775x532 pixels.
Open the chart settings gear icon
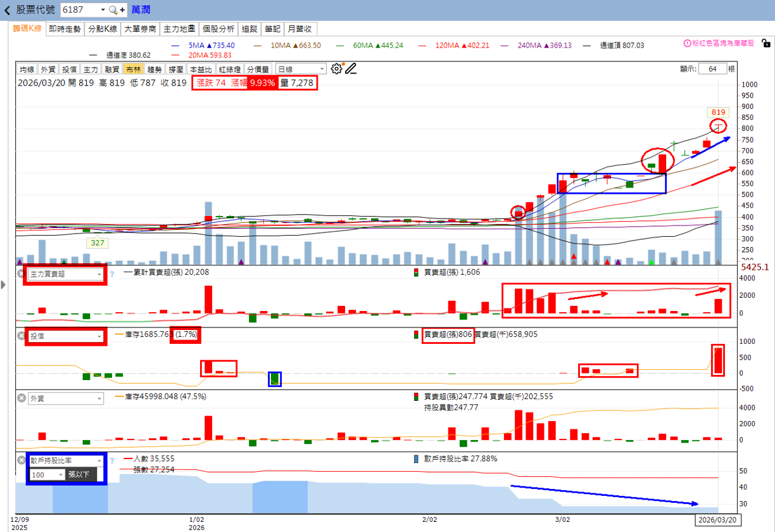point(337,68)
